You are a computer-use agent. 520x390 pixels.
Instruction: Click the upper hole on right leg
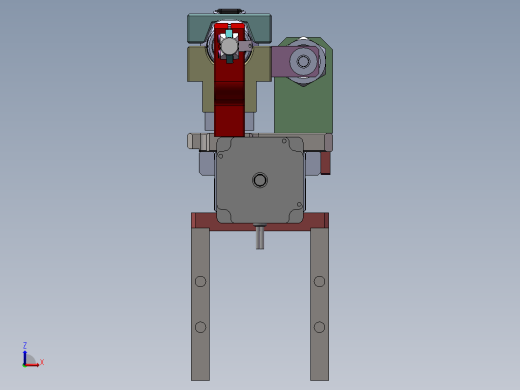click(x=319, y=282)
